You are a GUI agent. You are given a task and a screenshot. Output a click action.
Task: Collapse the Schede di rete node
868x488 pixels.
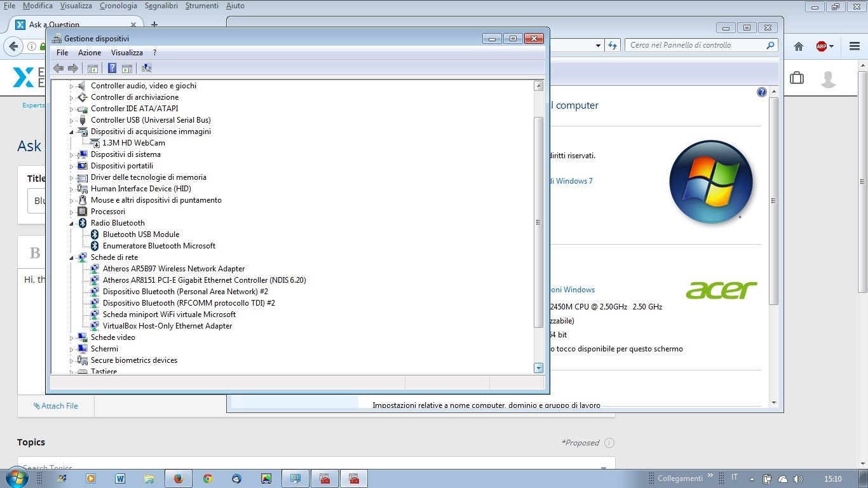click(72, 257)
